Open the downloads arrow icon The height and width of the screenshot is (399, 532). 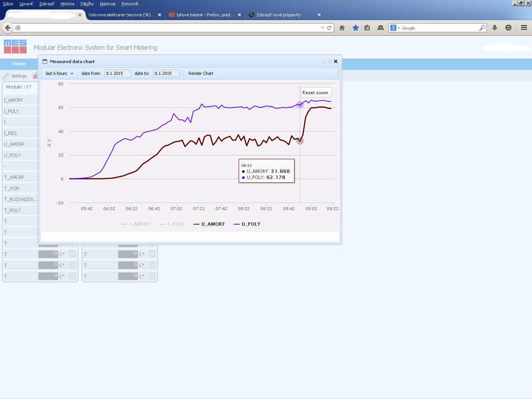pos(495,28)
